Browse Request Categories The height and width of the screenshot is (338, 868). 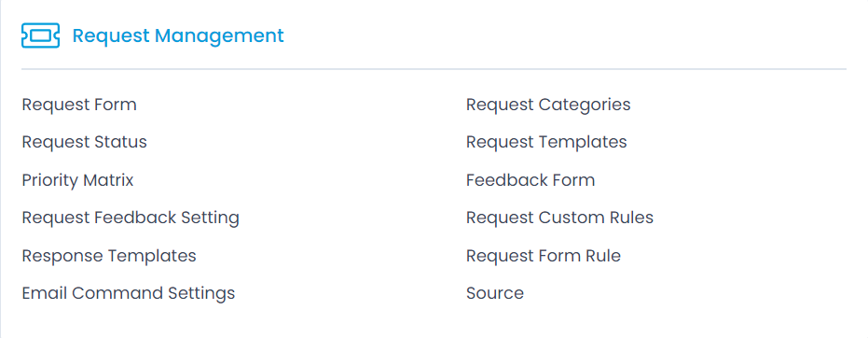coord(548,105)
